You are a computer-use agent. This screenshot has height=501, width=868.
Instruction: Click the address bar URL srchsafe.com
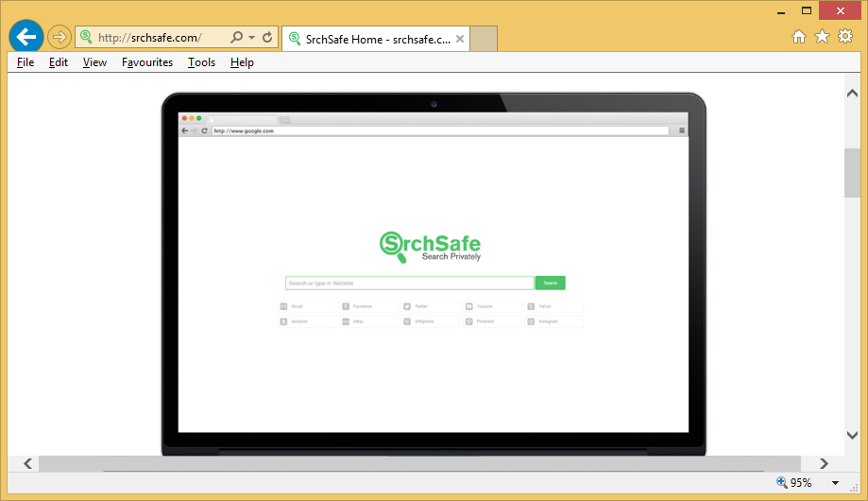coord(150,38)
